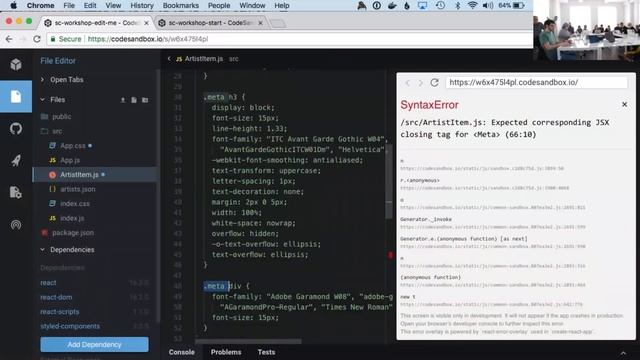Click the text-transform: uppercase line
The width and height of the screenshot is (640, 360).
coord(266,171)
